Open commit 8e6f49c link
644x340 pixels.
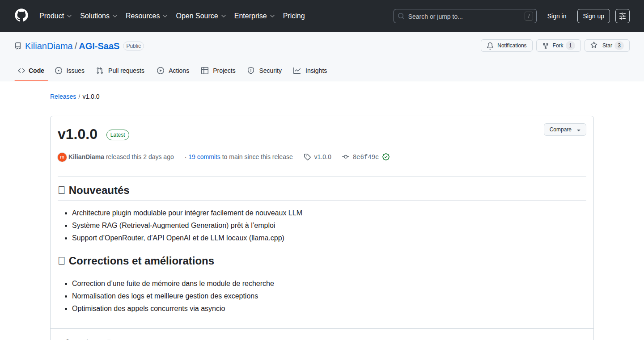365,157
